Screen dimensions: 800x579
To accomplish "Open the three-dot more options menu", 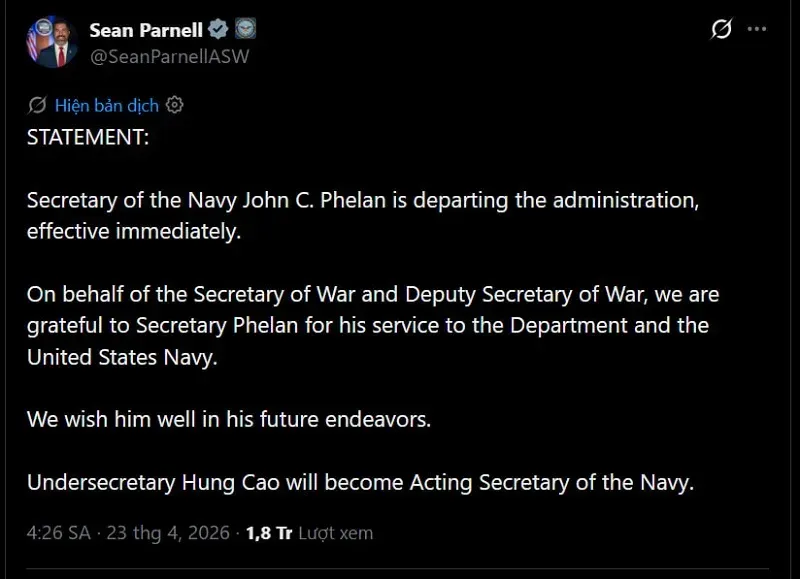I will [x=759, y=30].
